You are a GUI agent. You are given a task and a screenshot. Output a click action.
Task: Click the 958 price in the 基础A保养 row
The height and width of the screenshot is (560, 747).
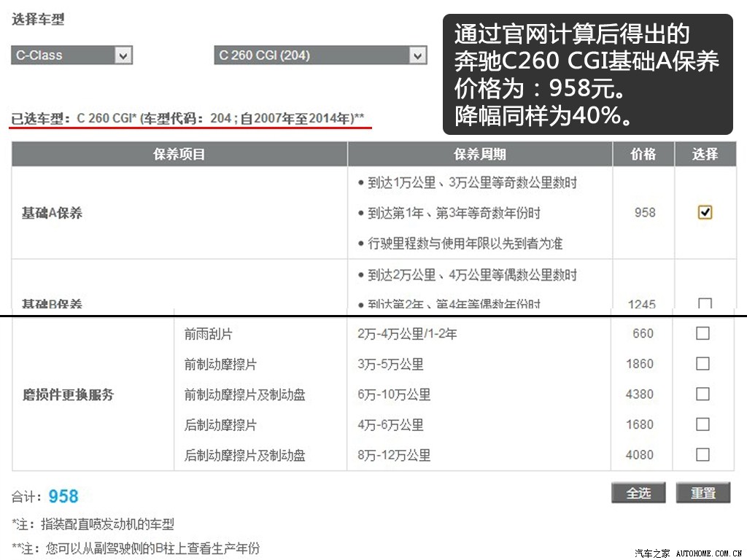coord(645,212)
